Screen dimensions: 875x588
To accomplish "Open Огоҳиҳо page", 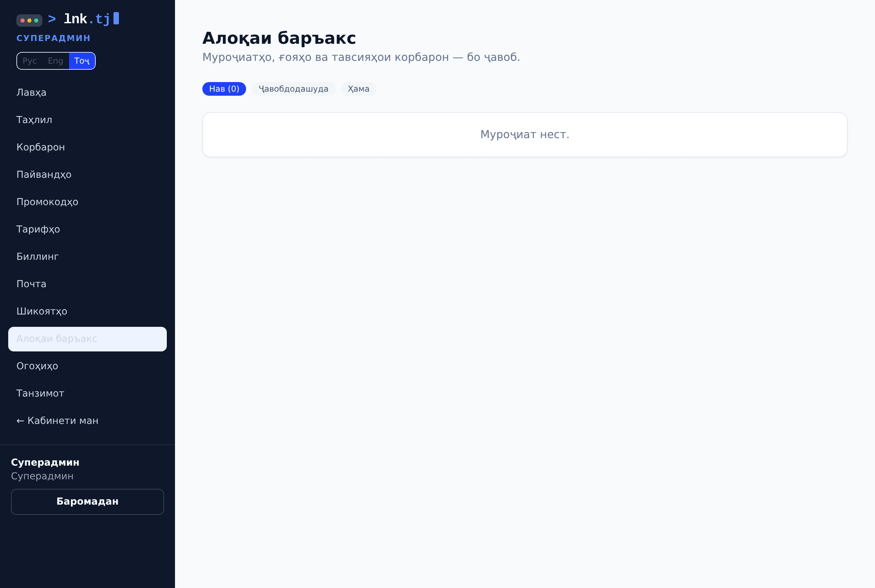I will [x=87, y=366].
